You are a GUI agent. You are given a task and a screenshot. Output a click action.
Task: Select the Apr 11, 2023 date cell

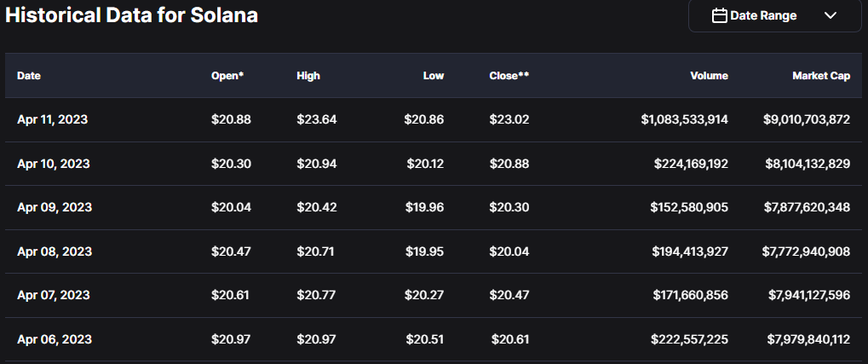(x=52, y=119)
